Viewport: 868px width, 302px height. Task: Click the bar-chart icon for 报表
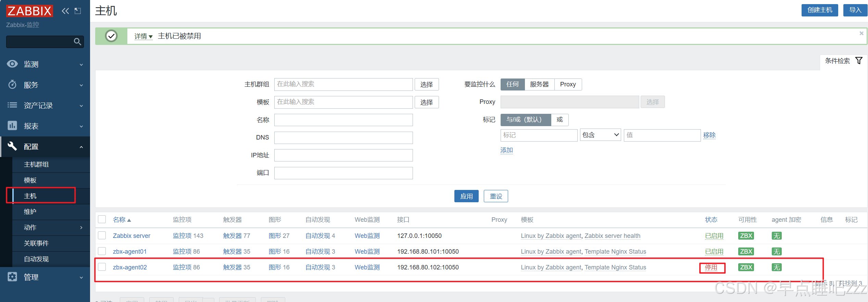click(x=12, y=125)
